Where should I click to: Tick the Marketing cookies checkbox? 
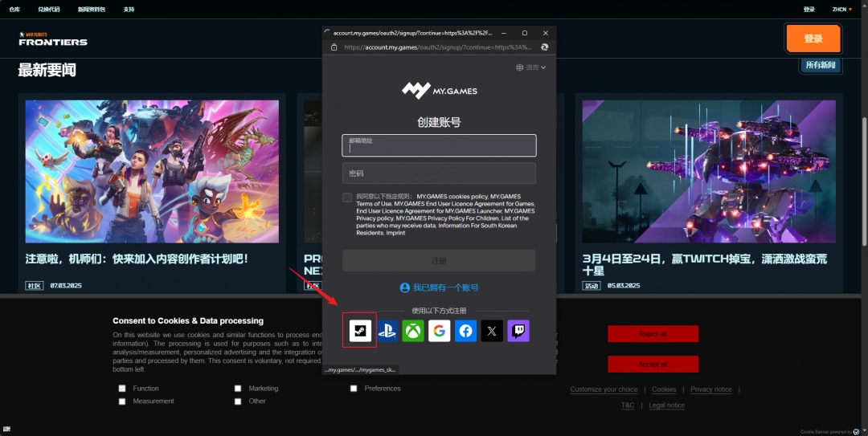click(x=238, y=389)
